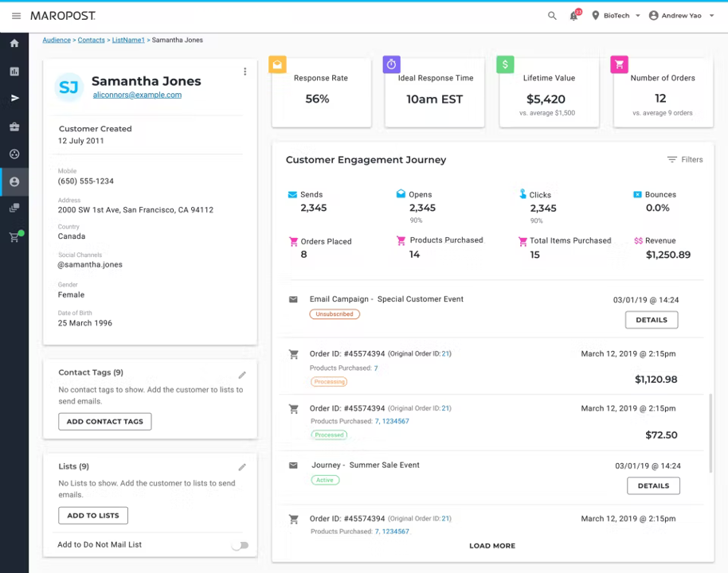Open the search from the top bar
This screenshot has height=573, width=728.
(x=552, y=15)
